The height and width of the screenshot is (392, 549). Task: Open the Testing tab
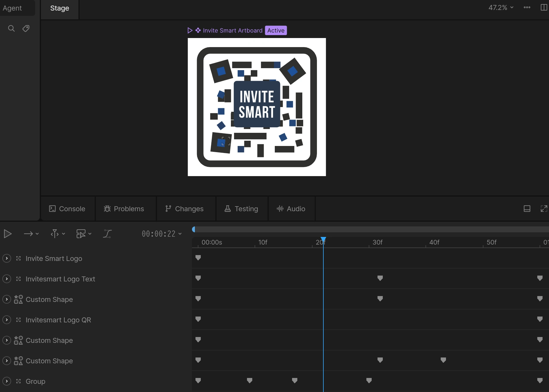(x=241, y=209)
